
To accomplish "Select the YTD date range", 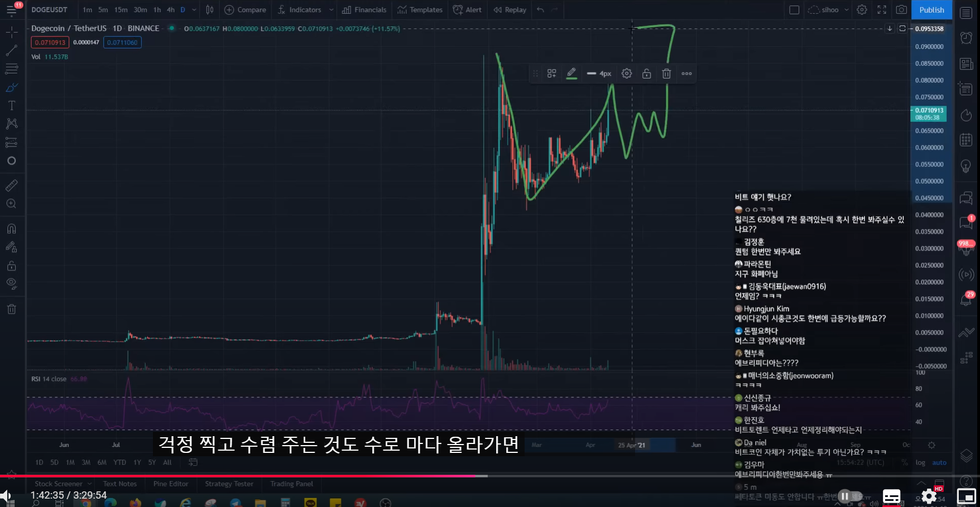I will 119,462.
